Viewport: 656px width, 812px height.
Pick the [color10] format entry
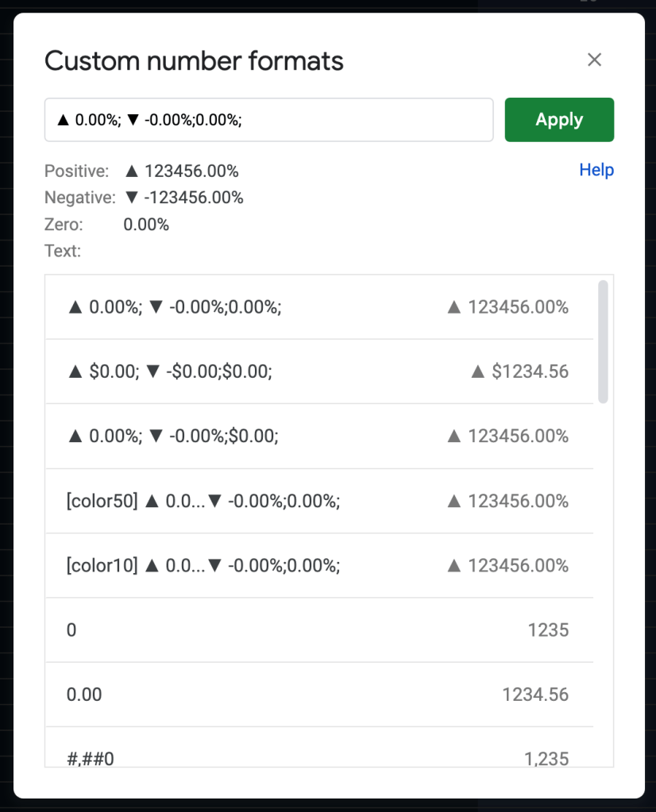(x=203, y=565)
